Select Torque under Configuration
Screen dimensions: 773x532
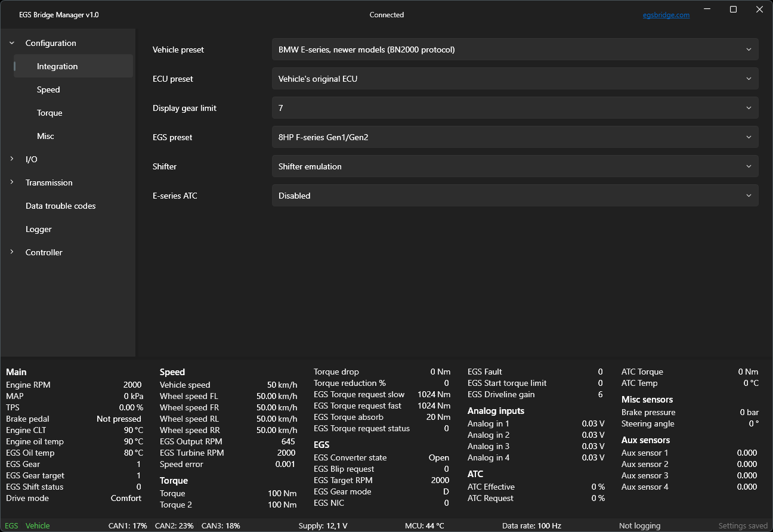[x=50, y=113]
